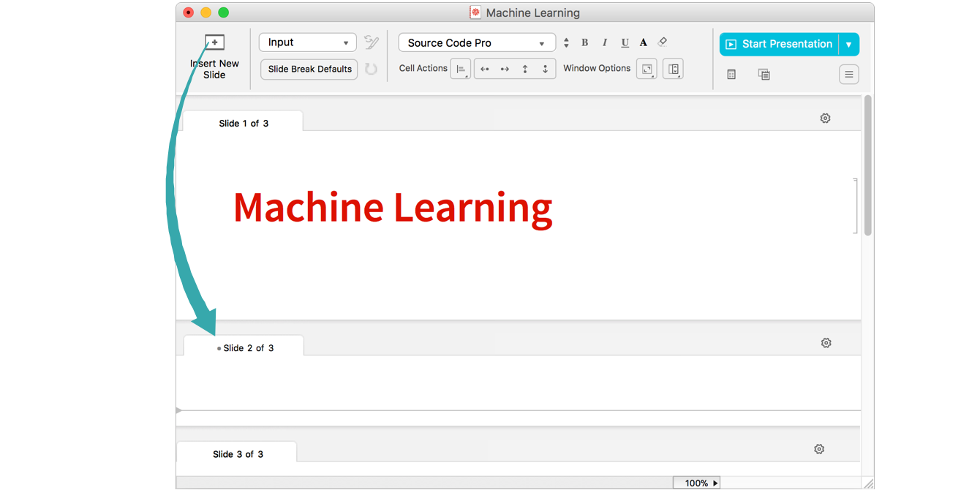Click the eraser clear formatting icon
This screenshot has width=980, height=490.
(x=663, y=42)
